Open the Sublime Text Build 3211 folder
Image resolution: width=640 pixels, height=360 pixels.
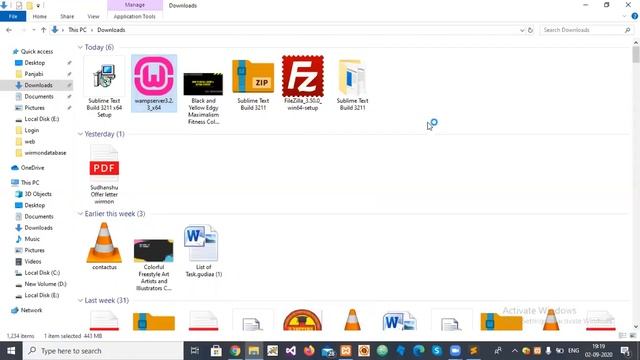pos(352,84)
